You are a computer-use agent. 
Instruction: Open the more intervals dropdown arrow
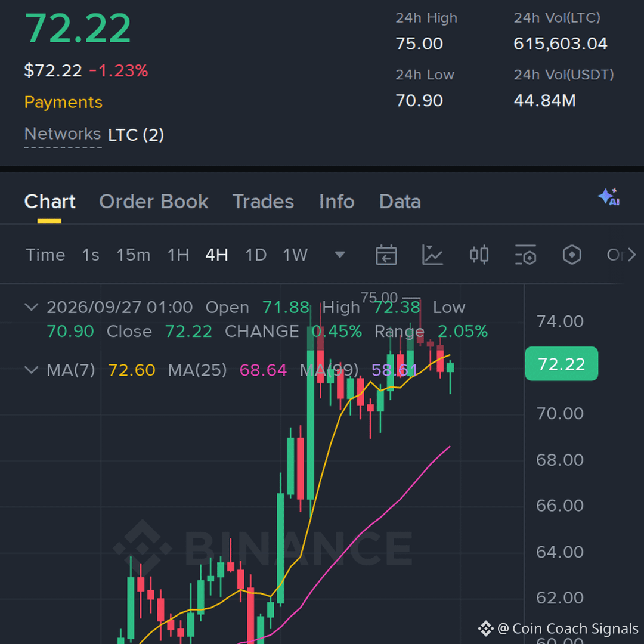(x=340, y=255)
